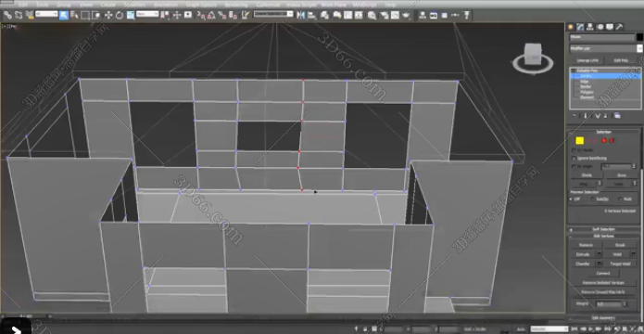Click the Use Pivot Point Center icon

coord(165,15)
